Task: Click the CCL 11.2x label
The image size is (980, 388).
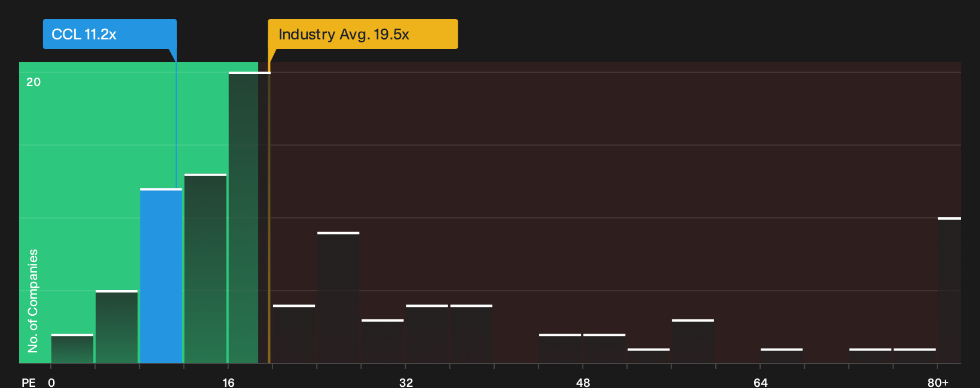Action: [x=109, y=34]
